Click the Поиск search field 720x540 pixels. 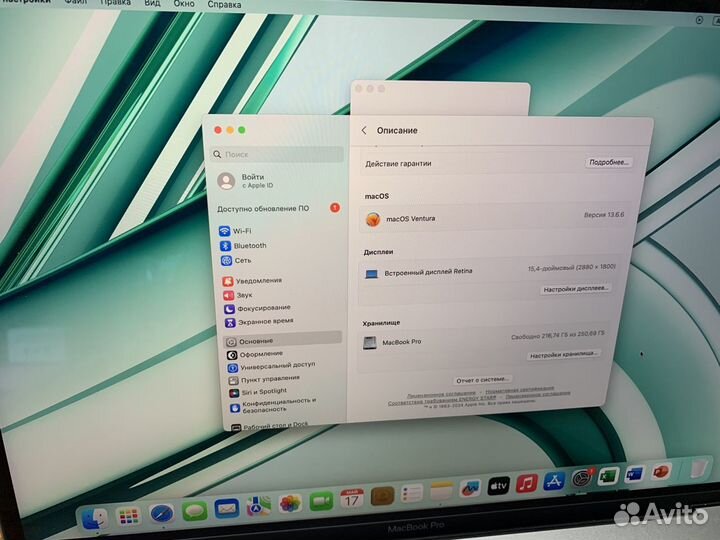point(277,154)
